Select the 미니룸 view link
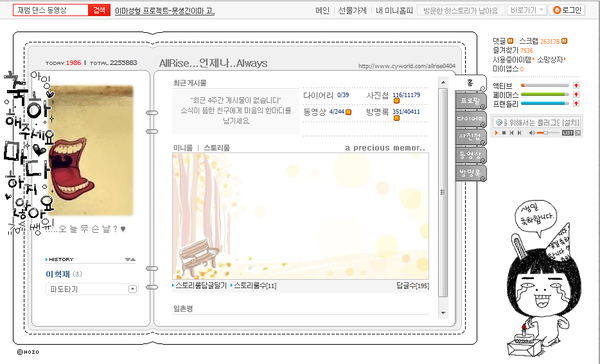600x364 pixels. pyautogui.click(x=183, y=148)
